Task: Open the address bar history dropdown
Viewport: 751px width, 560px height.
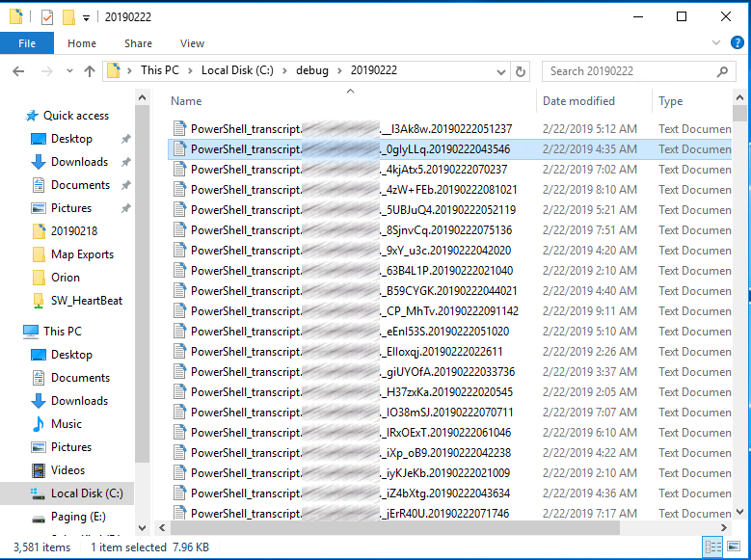Action: [501, 72]
